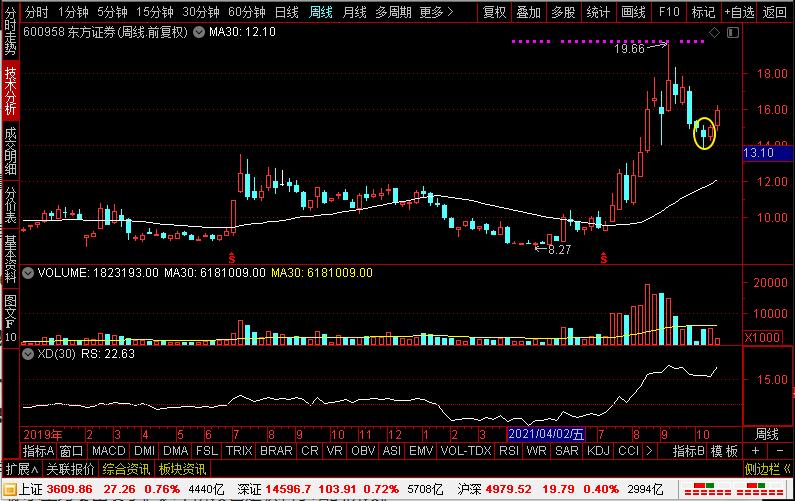Open the 图文F10 sidebar panel

[x=10, y=318]
